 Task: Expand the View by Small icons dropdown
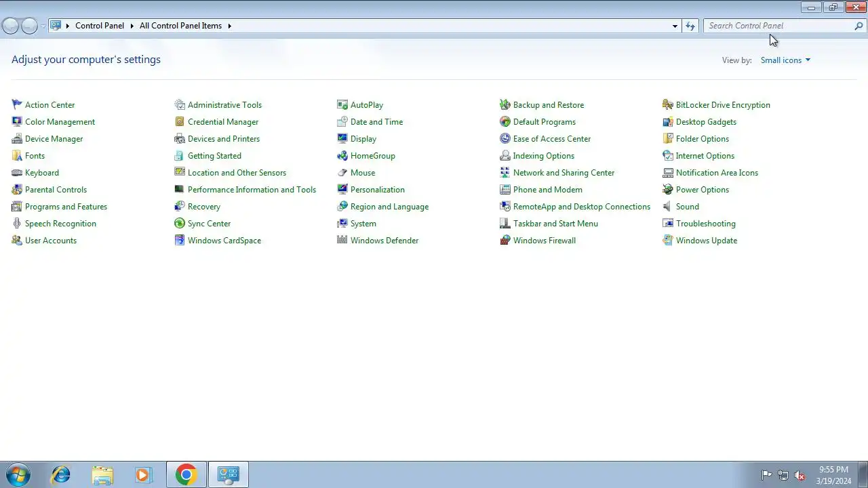pos(785,60)
